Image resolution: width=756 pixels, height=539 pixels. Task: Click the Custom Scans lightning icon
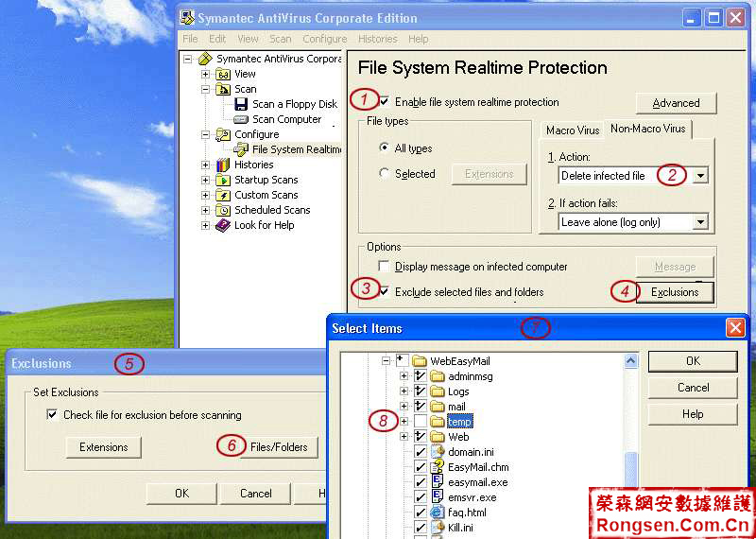click(x=223, y=195)
